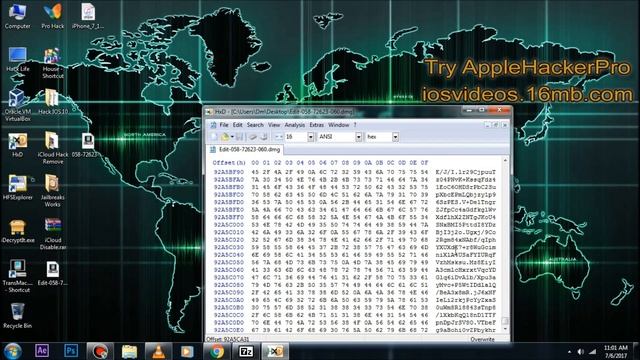Click the Save icon in HxD toolbar

pos(240,137)
